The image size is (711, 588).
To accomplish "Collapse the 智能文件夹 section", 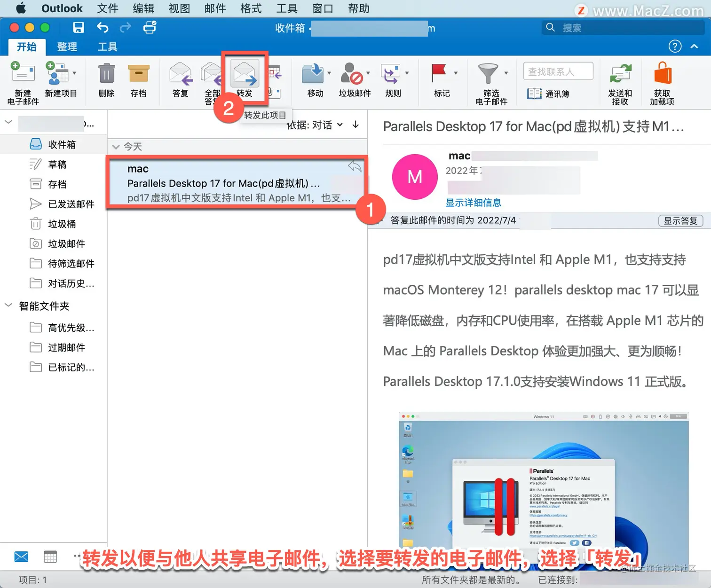I will click(x=8, y=305).
